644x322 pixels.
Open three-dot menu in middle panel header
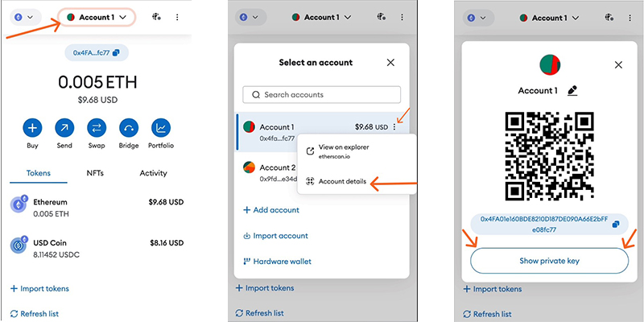(x=402, y=17)
